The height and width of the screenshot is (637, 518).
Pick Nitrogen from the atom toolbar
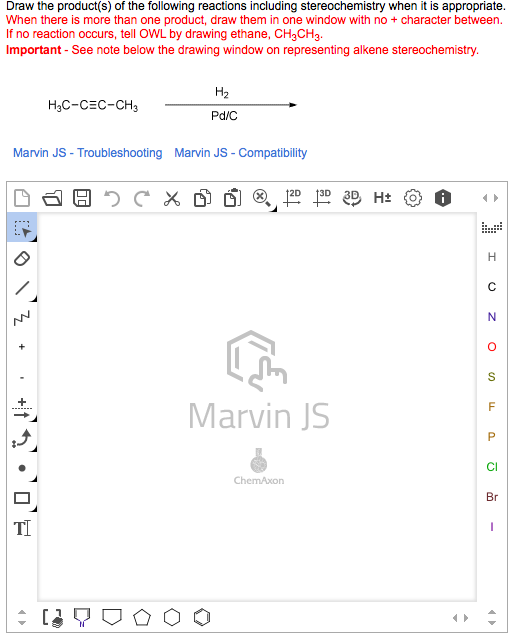click(492, 317)
